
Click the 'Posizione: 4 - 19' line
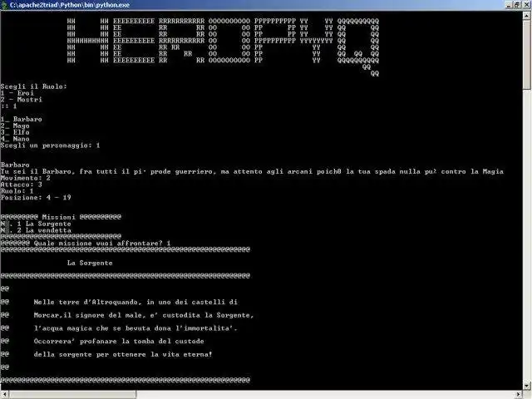coord(36,198)
